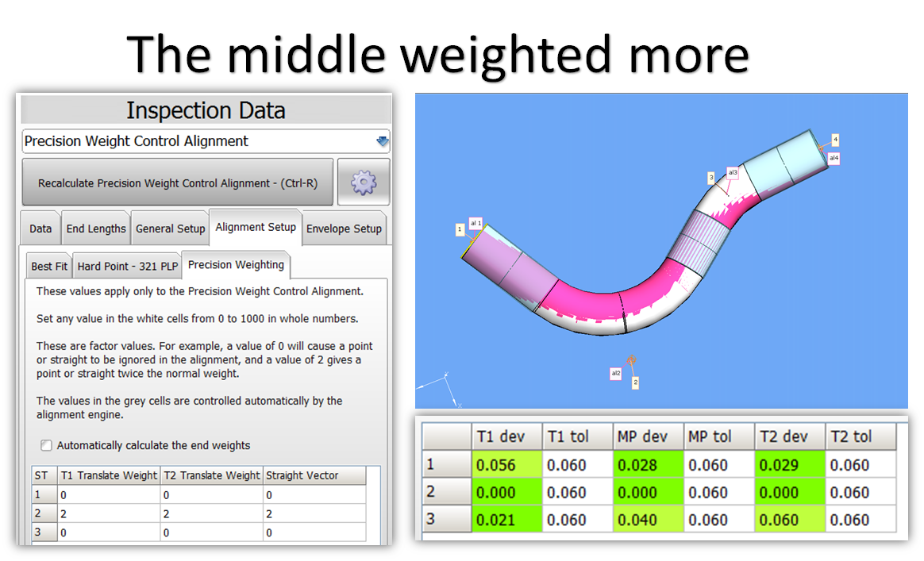The image size is (924, 561).
Task: Click the gear settings icon
Action: 363,183
